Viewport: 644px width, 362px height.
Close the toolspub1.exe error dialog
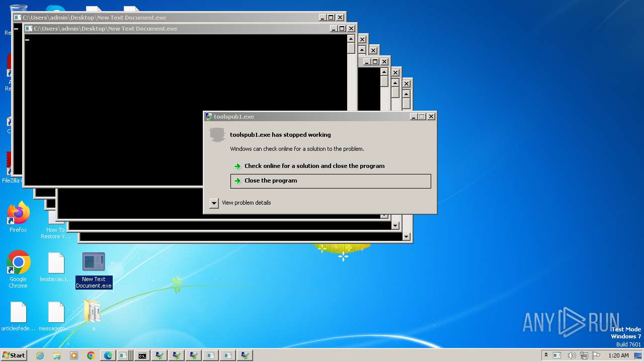[x=431, y=117]
